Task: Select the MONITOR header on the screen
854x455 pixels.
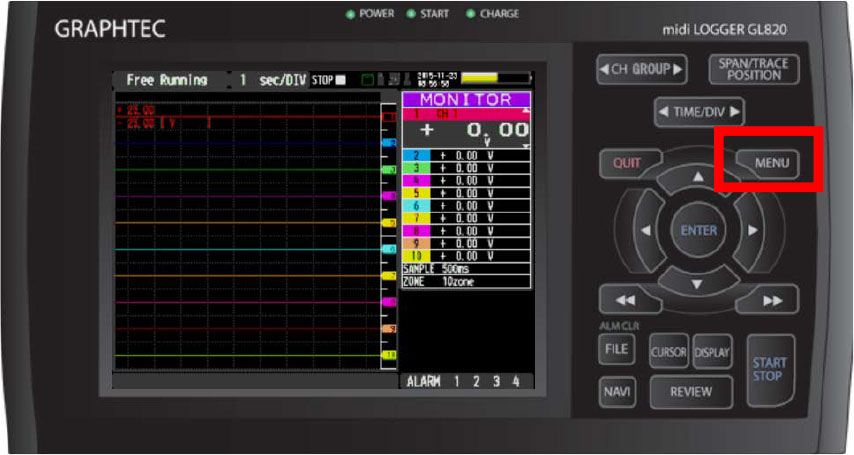Action: point(466,99)
